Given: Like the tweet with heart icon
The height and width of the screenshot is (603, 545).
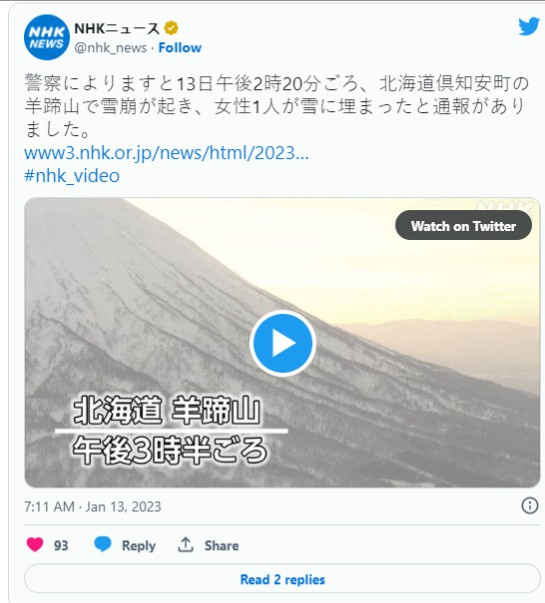Looking at the screenshot, I should tap(35, 545).
